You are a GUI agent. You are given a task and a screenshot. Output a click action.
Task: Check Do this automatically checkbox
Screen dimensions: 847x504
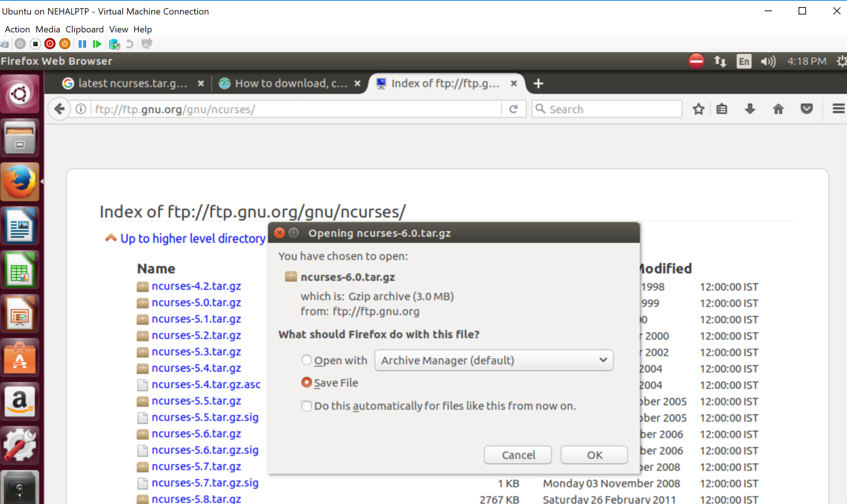tap(306, 406)
